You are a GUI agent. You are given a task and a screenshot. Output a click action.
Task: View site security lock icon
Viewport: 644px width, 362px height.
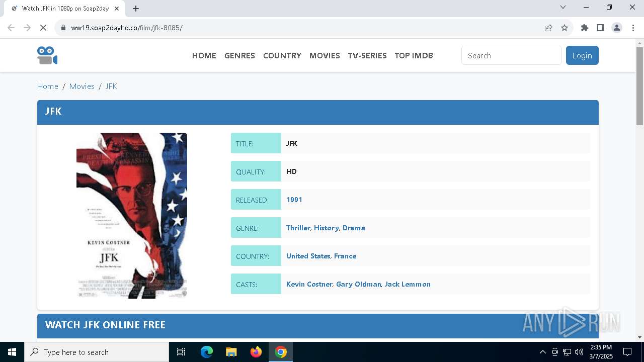coord(63,28)
